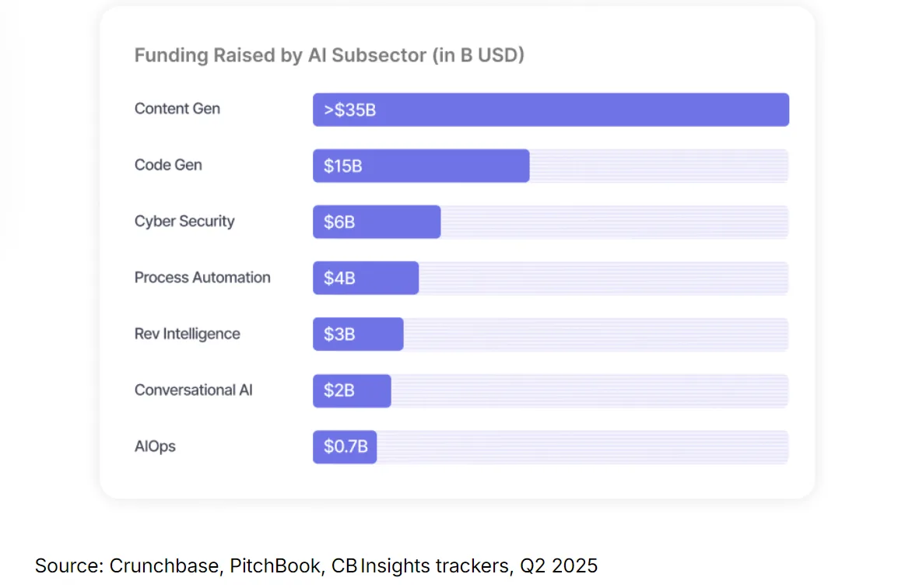Click the source citation text below chart
Viewport: 905px width, 588px height.
click(316, 565)
